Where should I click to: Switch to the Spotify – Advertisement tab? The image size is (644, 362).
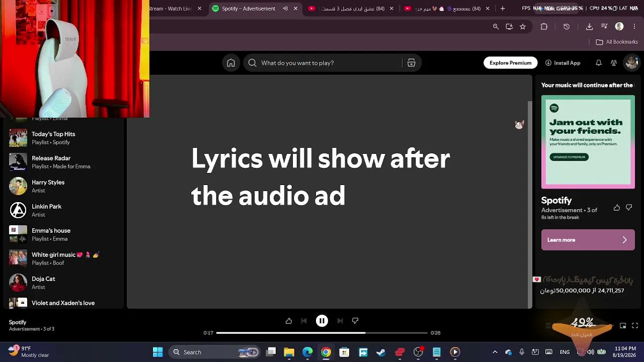256,9
